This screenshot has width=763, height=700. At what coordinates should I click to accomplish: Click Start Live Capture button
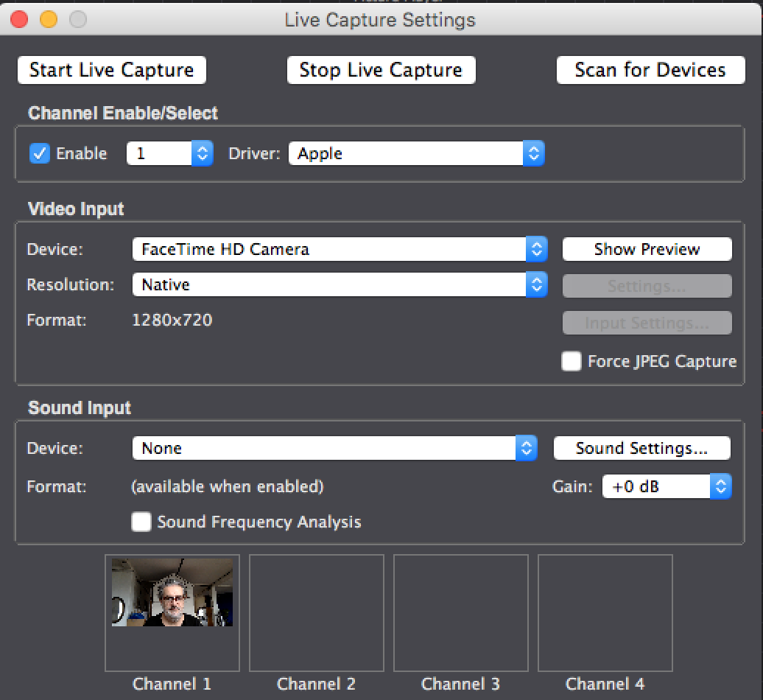coord(112,70)
